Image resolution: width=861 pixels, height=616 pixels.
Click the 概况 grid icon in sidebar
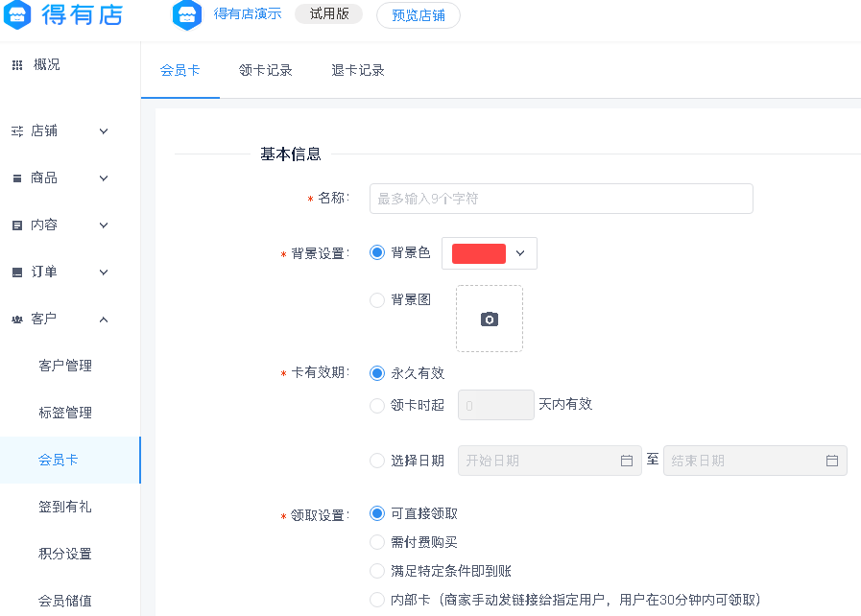17,65
